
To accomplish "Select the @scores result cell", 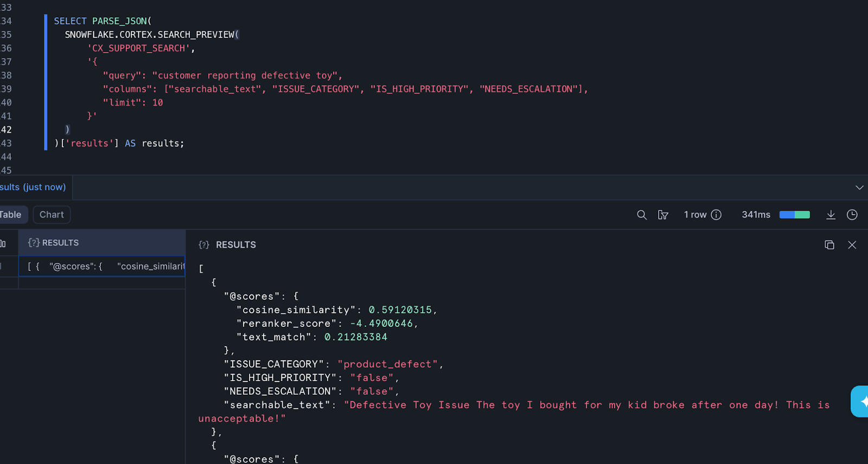I will point(102,266).
